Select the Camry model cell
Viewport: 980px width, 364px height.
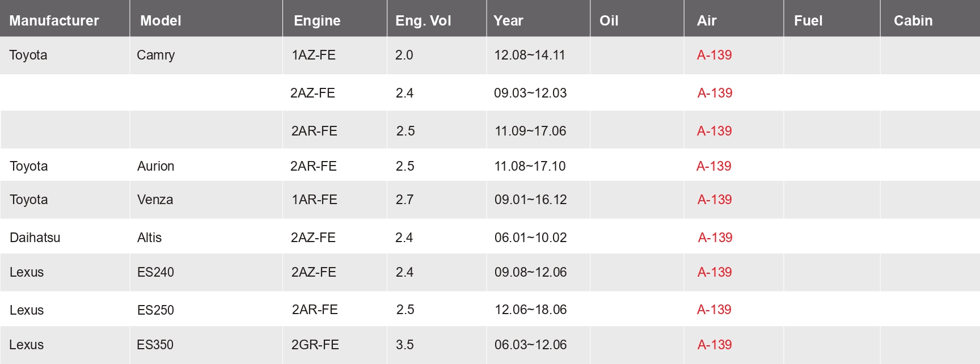click(x=155, y=55)
